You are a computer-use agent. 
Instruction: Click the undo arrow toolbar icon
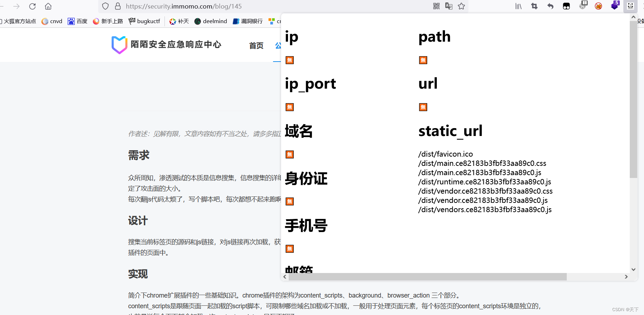click(550, 6)
